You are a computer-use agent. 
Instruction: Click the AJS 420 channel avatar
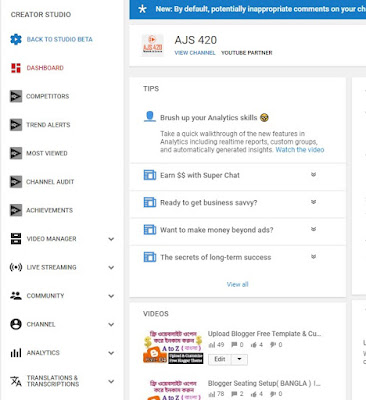point(152,45)
